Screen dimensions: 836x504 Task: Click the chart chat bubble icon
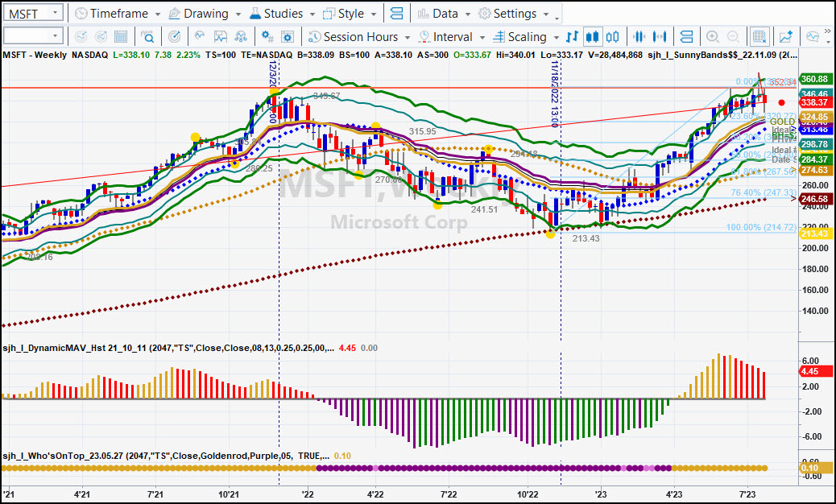(x=813, y=37)
